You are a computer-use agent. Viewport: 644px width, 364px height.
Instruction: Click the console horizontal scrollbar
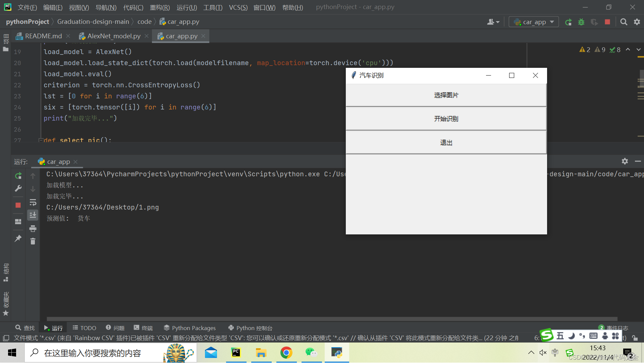(332, 319)
